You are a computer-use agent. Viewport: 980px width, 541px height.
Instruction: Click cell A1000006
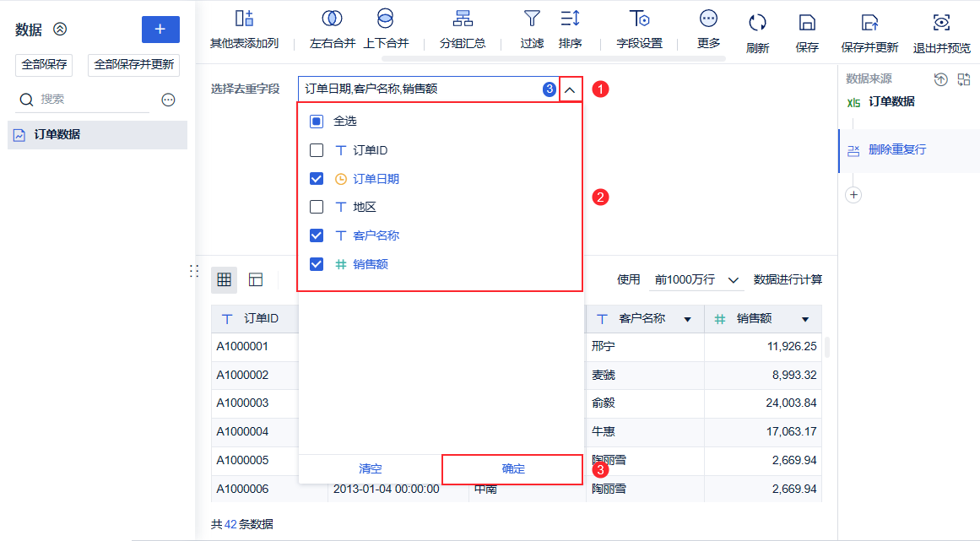pos(242,490)
